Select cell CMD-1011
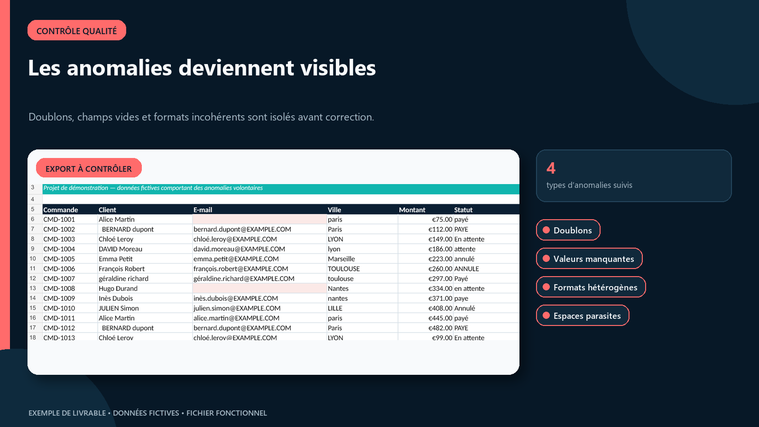759x427 pixels. point(70,318)
